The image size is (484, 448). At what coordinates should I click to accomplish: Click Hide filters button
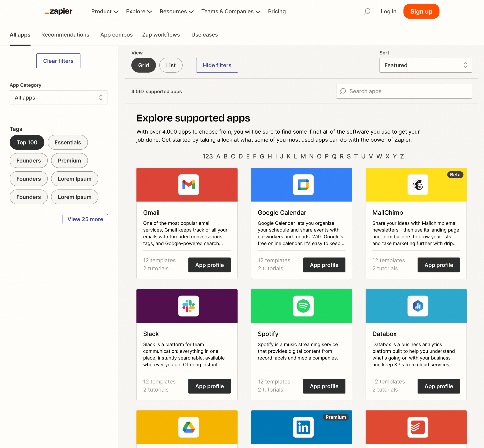click(217, 65)
